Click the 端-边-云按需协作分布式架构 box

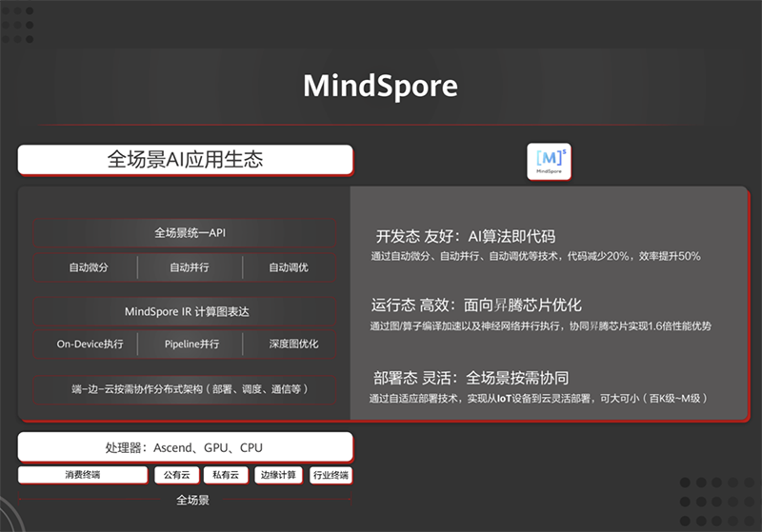pyautogui.click(x=185, y=389)
